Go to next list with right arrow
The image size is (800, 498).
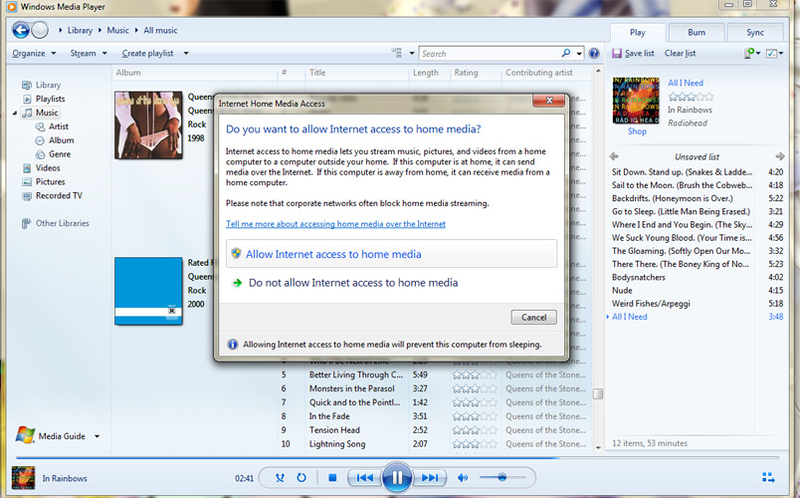[x=780, y=156]
